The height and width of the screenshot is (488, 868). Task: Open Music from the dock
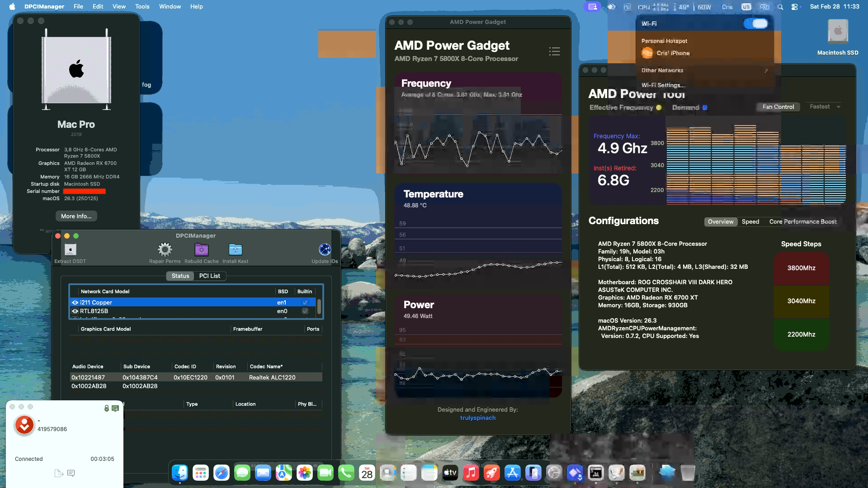(x=471, y=473)
